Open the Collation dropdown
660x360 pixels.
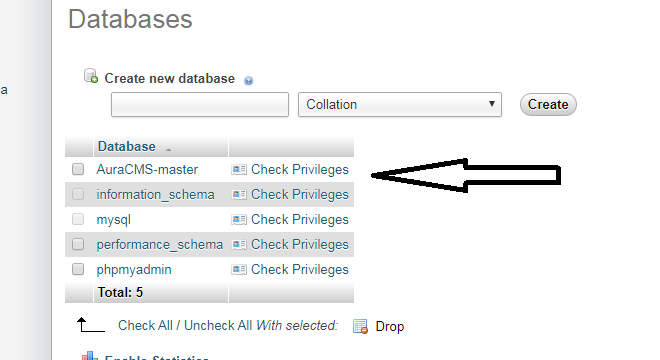400,104
